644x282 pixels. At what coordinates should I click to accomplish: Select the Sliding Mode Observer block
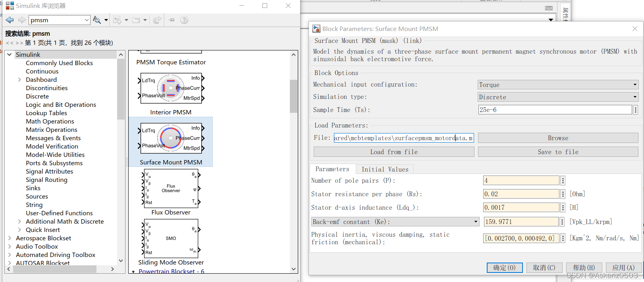171,238
